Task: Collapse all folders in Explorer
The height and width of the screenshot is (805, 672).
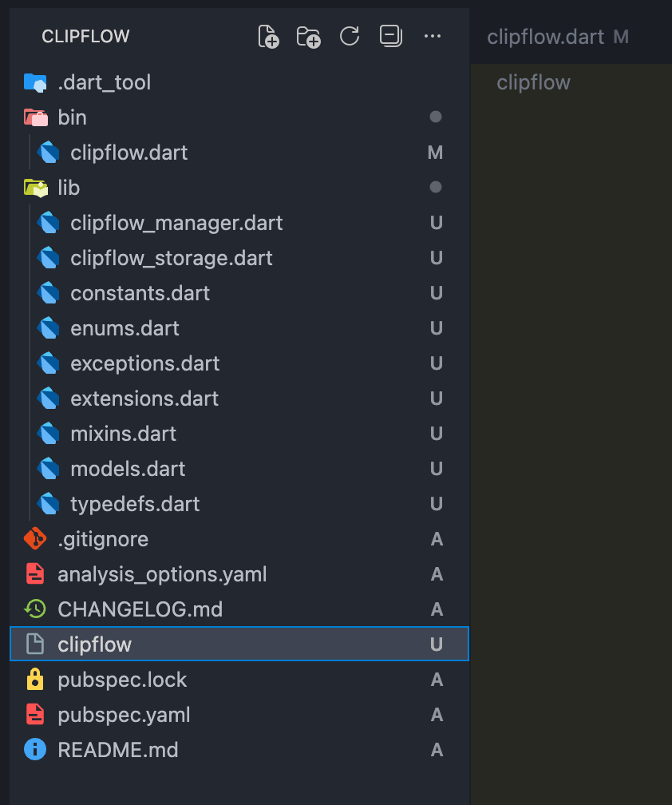Action: pos(390,37)
